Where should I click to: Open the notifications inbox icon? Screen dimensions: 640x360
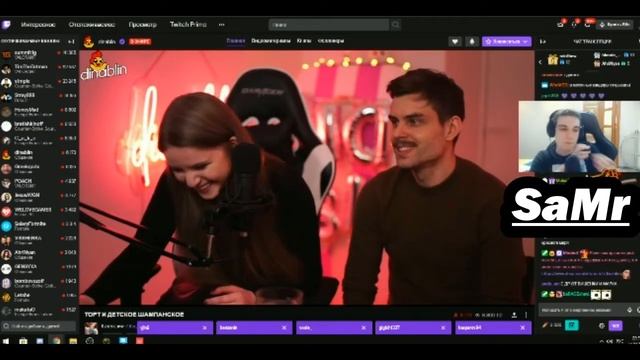[574, 25]
